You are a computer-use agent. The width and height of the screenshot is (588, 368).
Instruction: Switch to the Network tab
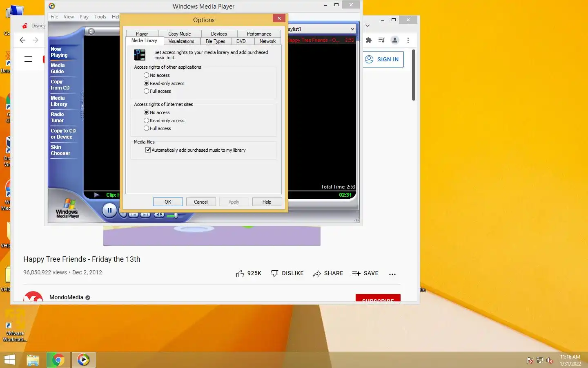point(267,41)
